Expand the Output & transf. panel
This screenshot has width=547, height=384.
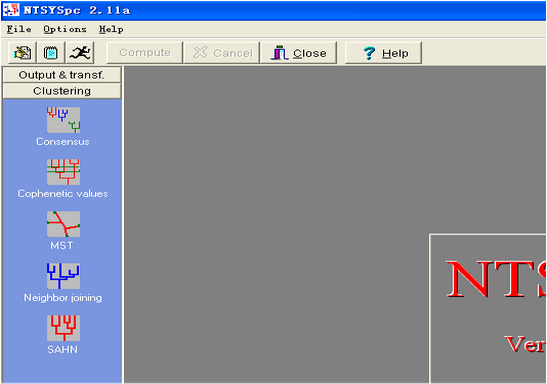[x=62, y=75]
